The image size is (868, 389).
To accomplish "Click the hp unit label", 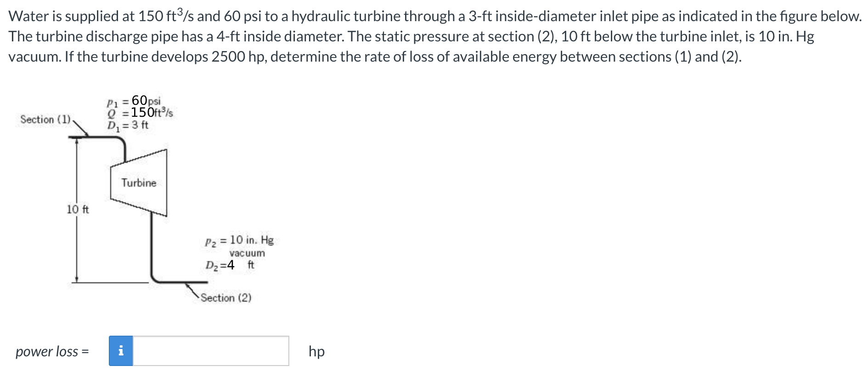I will [316, 352].
